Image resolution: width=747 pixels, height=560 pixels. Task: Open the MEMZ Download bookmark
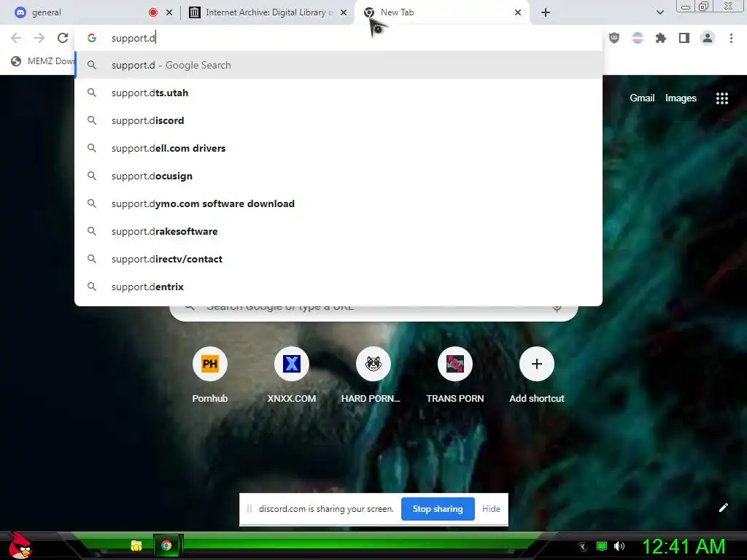43,61
